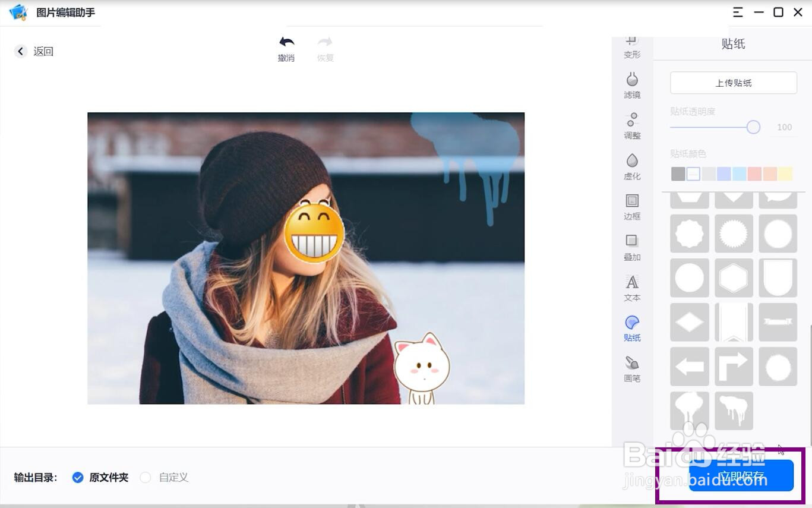Viewport: 812px width, 508px height.
Task: Go back with the 返回 button
Action: tap(34, 51)
